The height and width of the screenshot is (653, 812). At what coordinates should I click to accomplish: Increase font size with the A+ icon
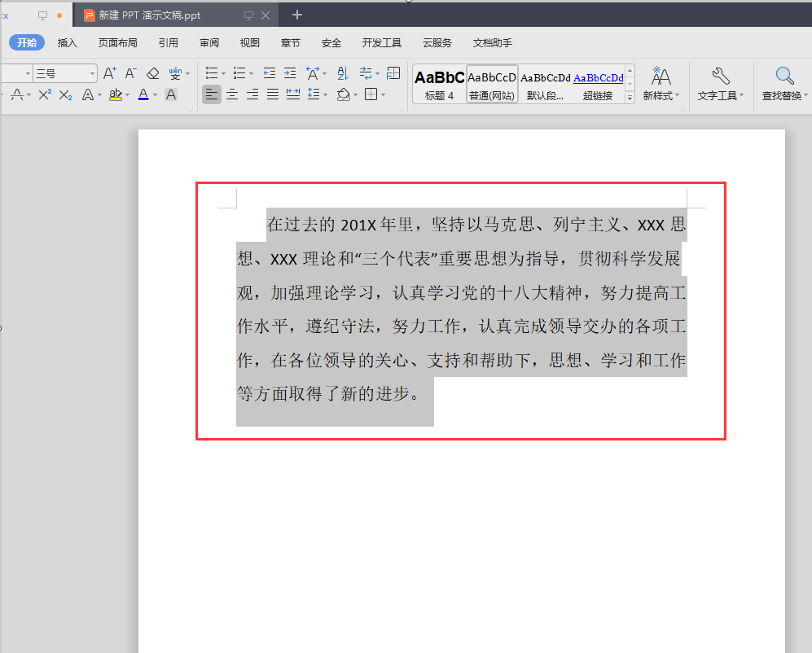(x=109, y=73)
